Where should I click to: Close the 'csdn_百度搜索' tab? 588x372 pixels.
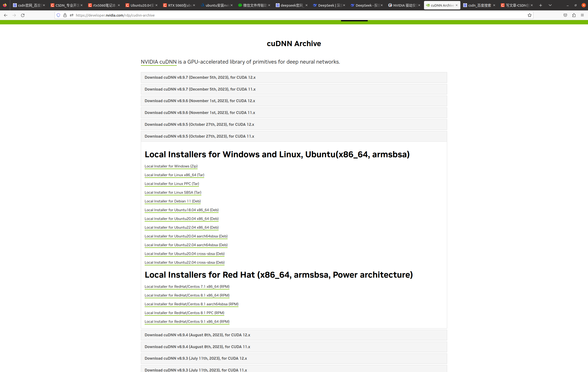pos(494,5)
